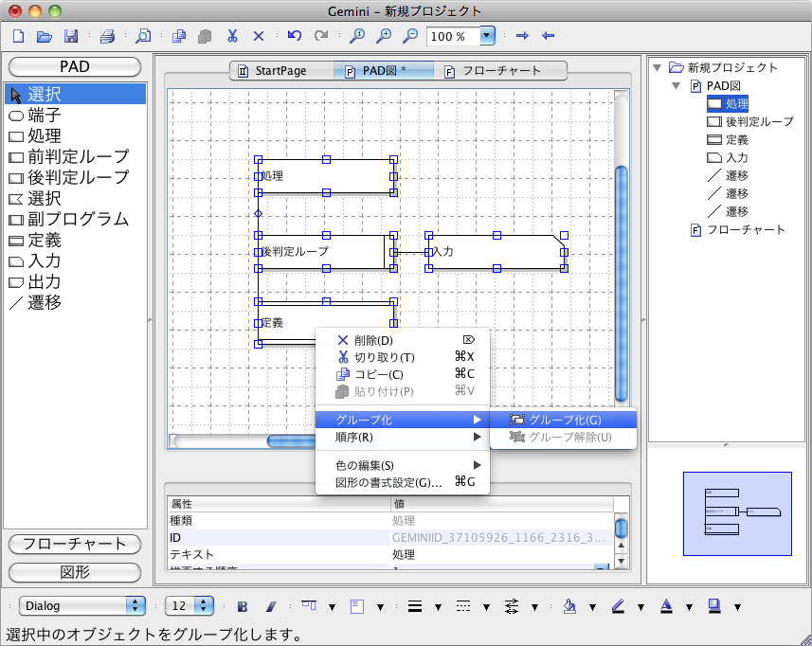Toggle bold text formatting
This screenshot has height=646, width=812.
[x=243, y=606]
